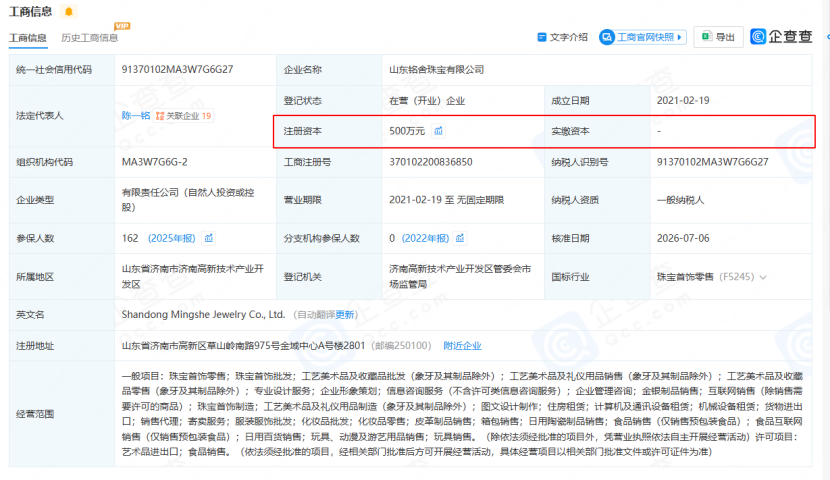Click chart icon beside 2025年报
Screen dimensions: 830x480
(x=209, y=238)
